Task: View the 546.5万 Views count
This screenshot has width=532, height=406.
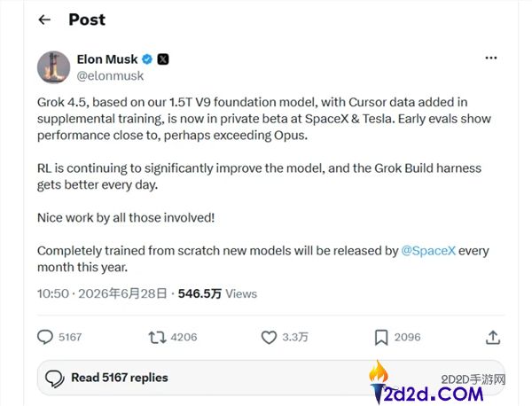Action: [x=217, y=293]
